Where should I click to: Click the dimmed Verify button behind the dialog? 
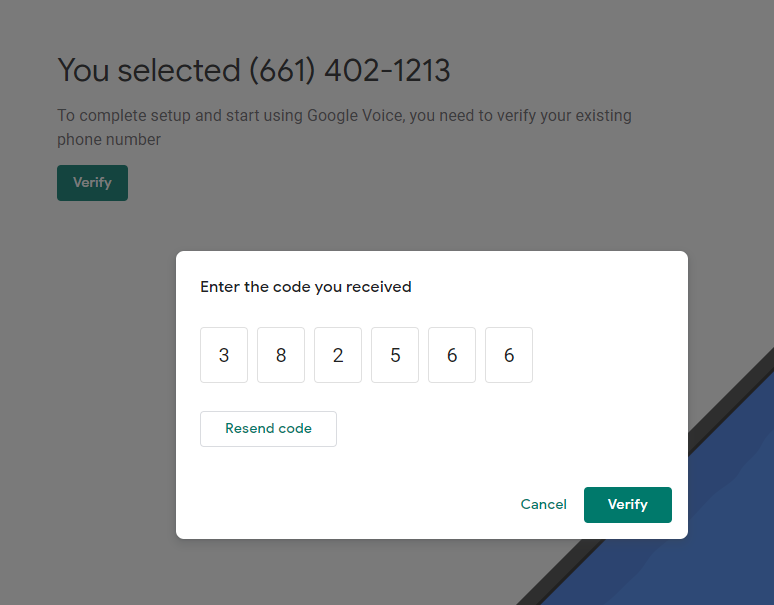click(92, 183)
